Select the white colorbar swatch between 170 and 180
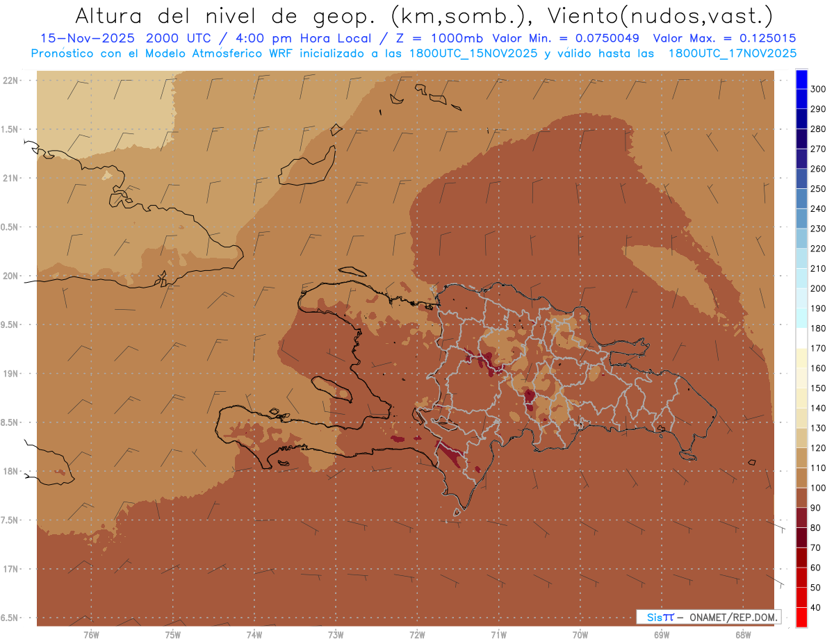Image resolution: width=834 pixels, height=644 pixels. point(801,338)
